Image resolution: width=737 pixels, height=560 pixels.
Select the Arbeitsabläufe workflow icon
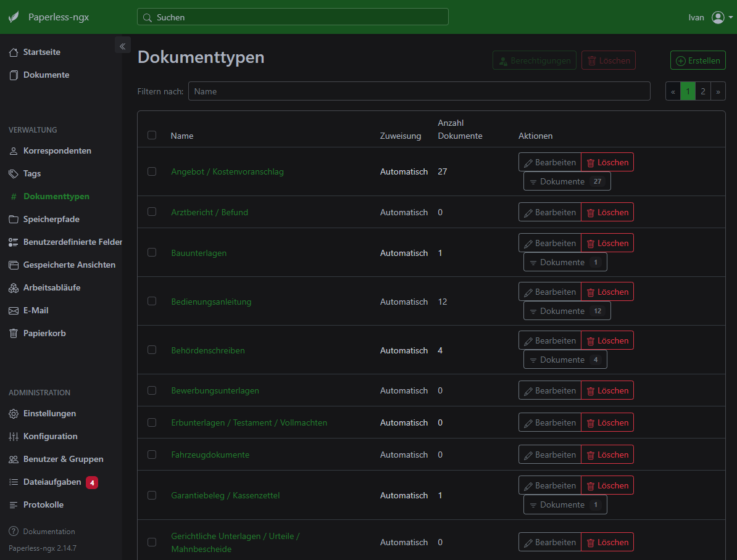13,287
